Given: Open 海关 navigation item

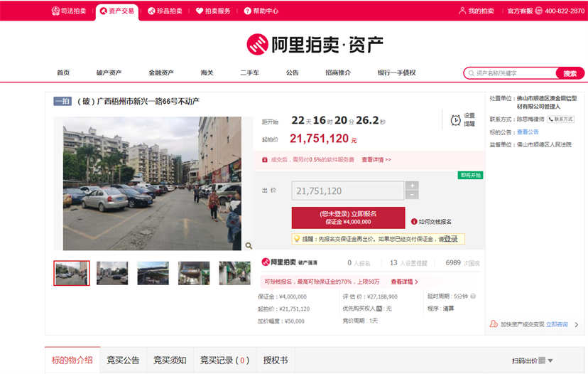Looking at the screenshot, I should pos(207,73).
